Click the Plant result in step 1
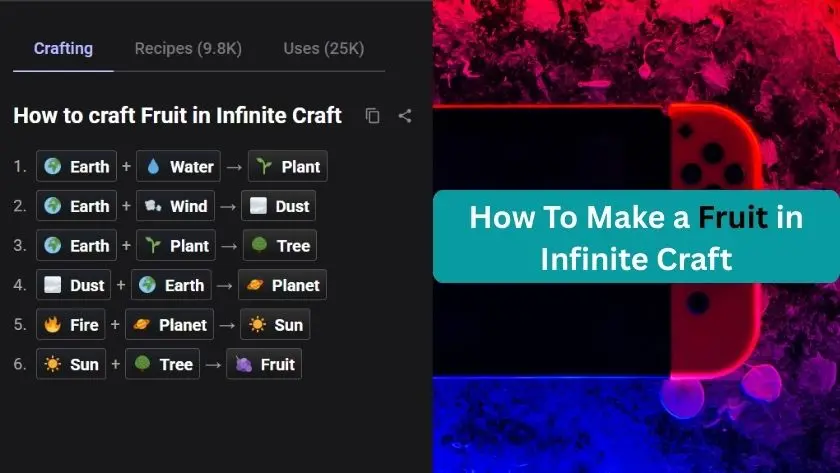840x473 pixels. tap(288, 167)
